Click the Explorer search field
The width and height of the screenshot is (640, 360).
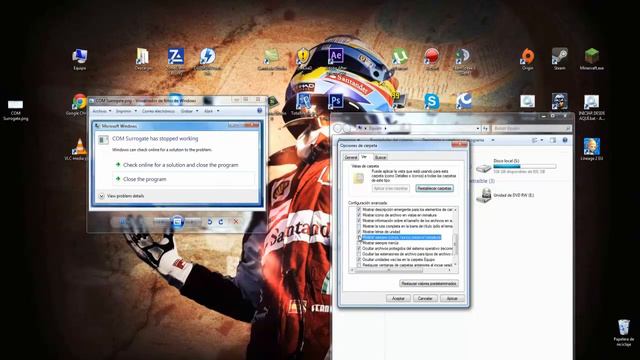tap(531, 128)
